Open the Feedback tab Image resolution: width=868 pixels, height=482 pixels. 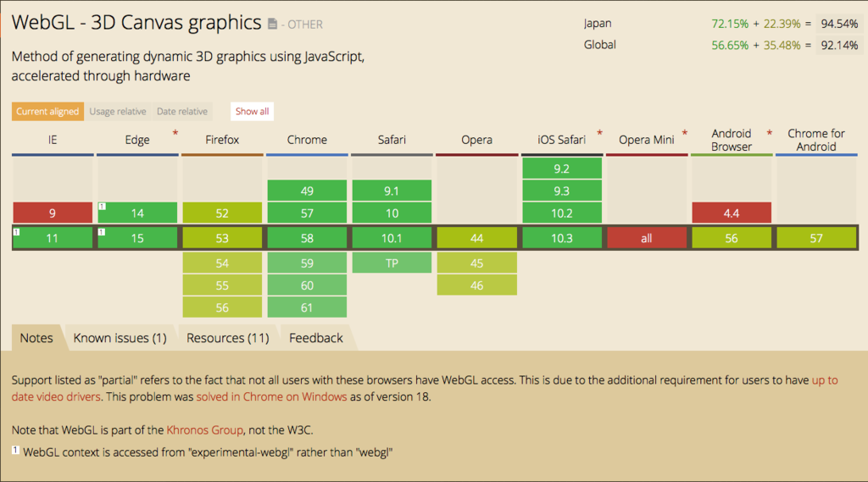(316, 337)
